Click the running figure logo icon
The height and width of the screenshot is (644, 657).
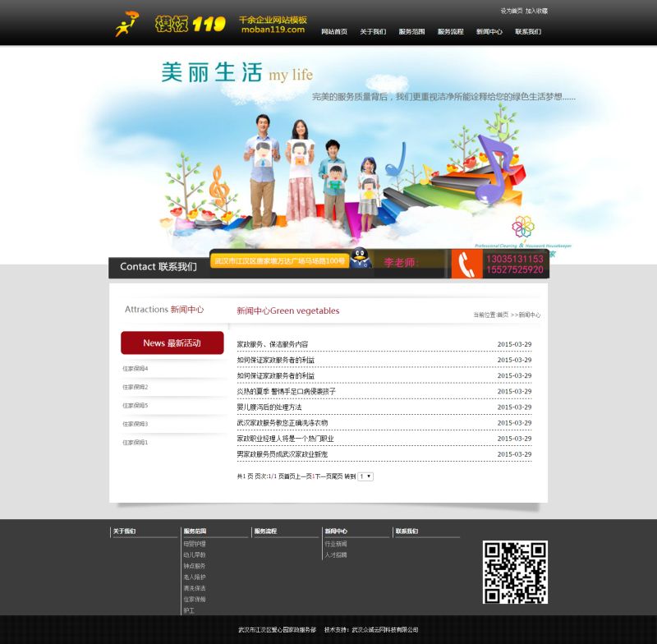126,24
